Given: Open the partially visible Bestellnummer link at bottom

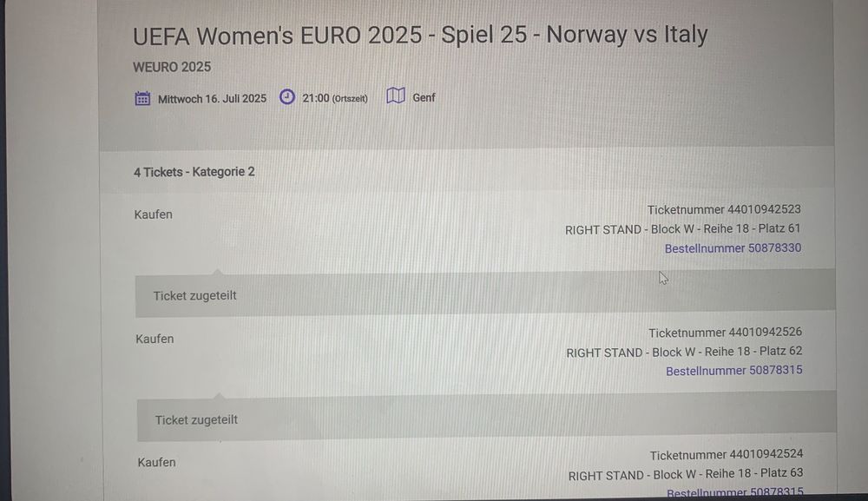Looking at the screenshot, I should 735,492.
